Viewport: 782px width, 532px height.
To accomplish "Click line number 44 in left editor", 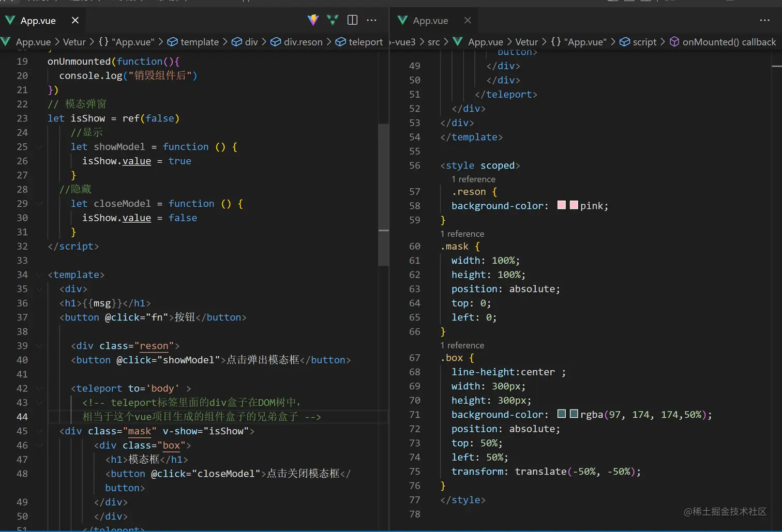I will pos(22,417).
